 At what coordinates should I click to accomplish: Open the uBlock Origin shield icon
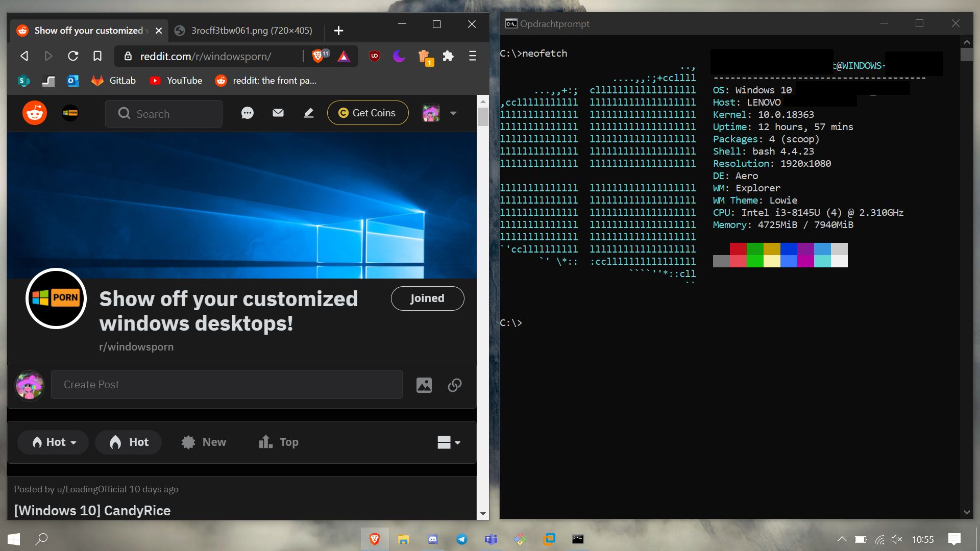click(374, 56)
